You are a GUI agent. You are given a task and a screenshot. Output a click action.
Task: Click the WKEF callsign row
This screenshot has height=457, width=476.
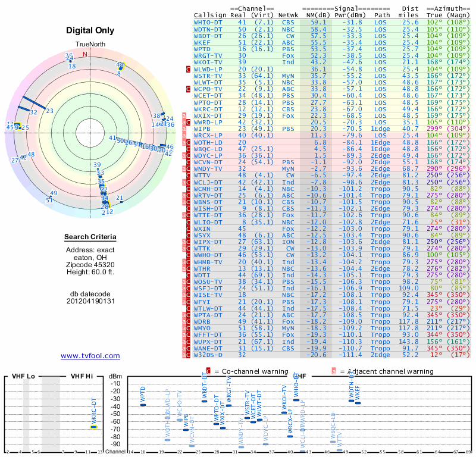coord(202,42)
